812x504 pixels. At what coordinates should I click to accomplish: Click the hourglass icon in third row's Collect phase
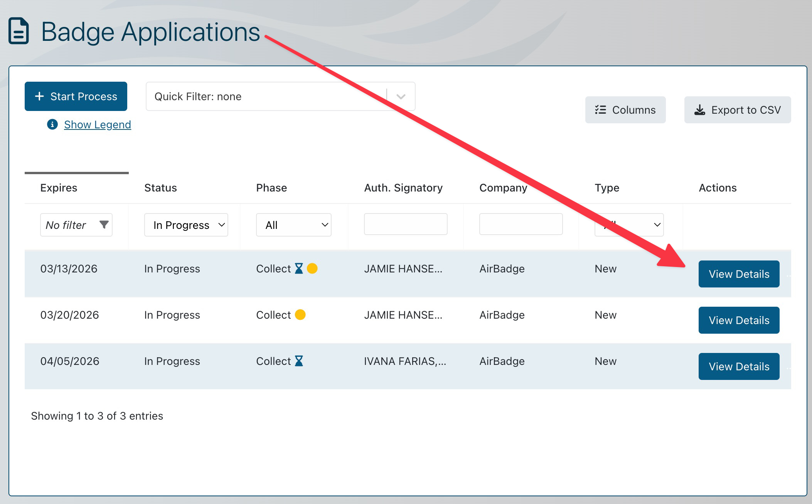[300, 361]
